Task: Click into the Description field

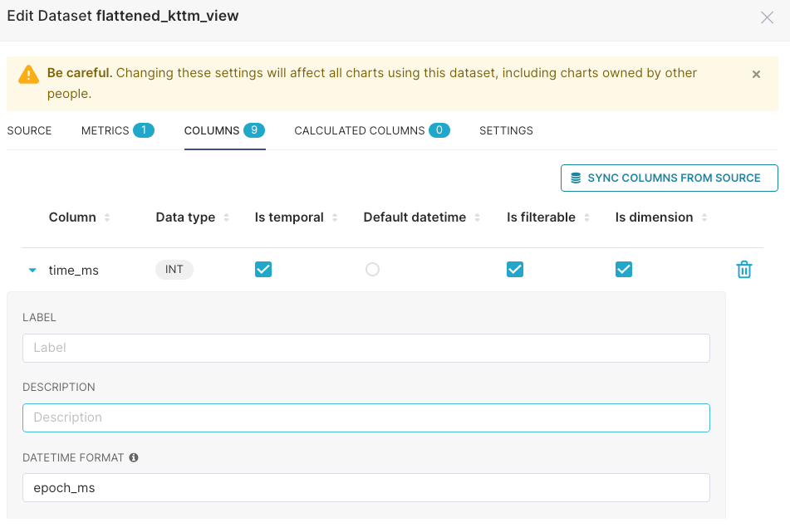Action: (x=366, y=417)
